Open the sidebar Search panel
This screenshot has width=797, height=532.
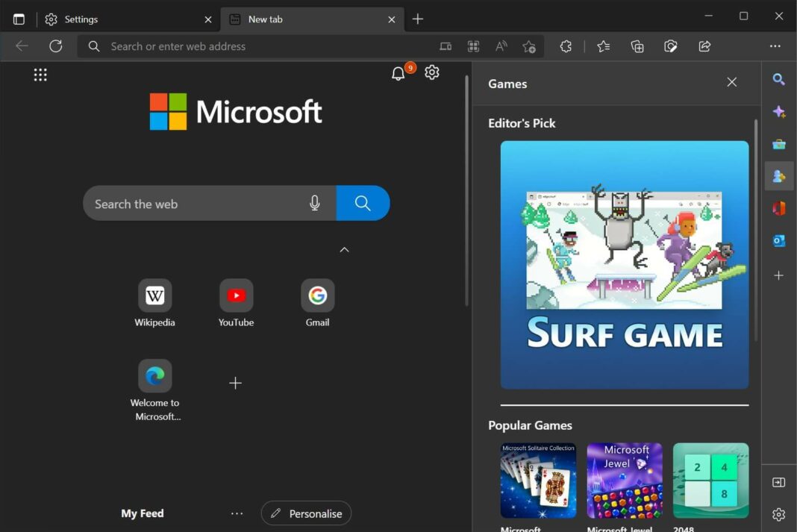click(779, 80)
